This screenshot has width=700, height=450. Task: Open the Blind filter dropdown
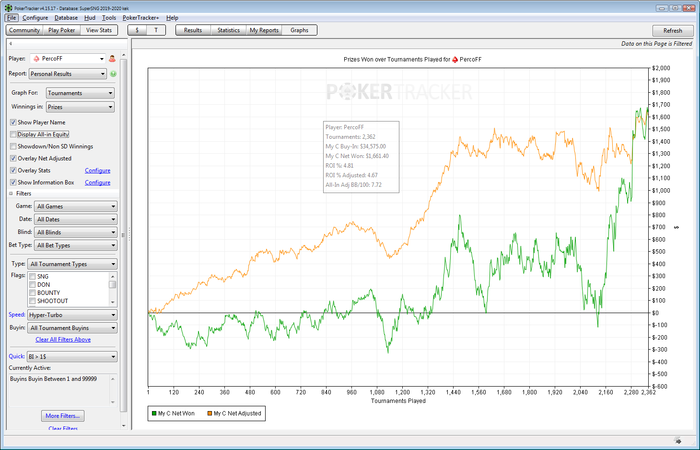pos(76,233)
